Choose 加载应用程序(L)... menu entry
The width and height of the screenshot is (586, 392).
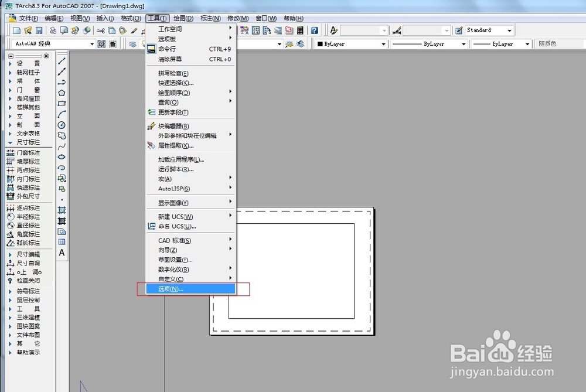pyautogui.click(x=190, y=159)
